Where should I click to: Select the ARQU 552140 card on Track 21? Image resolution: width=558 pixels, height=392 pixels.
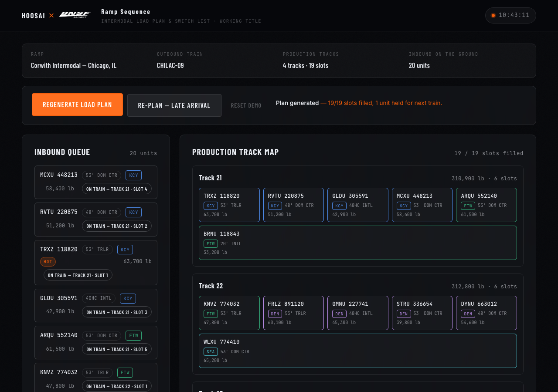pyautogui.click(x=487, y=205)
